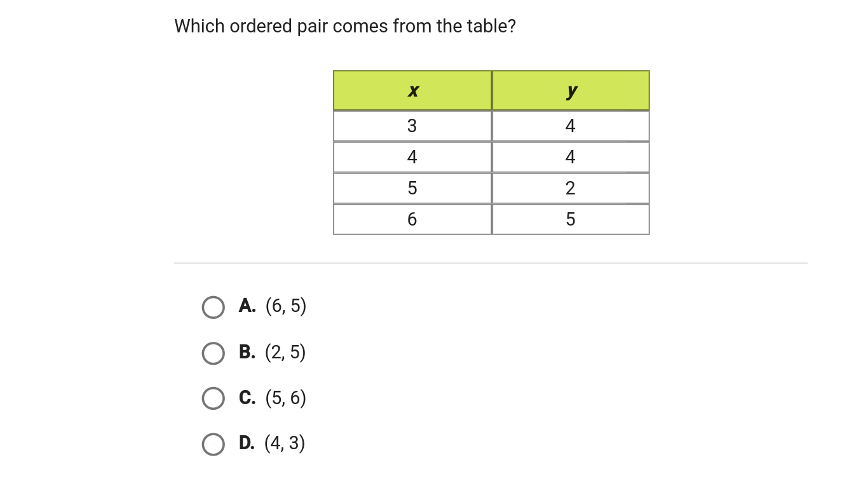Select radio button for answer A

click(x=213, y=308)
